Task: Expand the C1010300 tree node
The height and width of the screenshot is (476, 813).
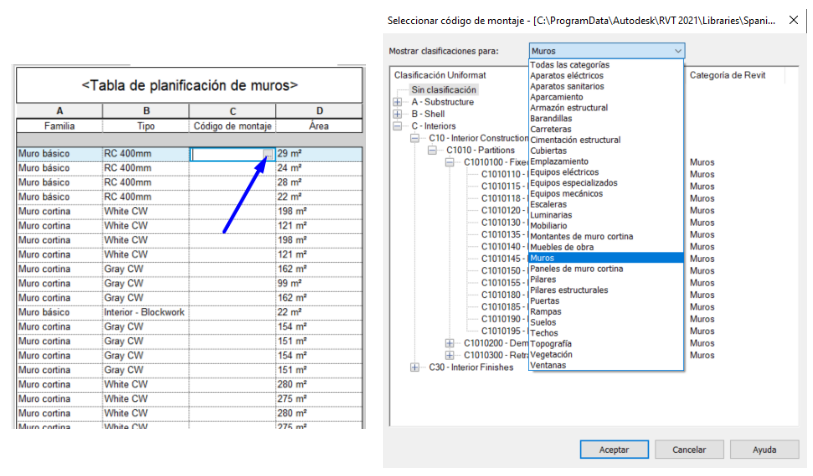Action: pyautogui.click(x=450, y=355)
